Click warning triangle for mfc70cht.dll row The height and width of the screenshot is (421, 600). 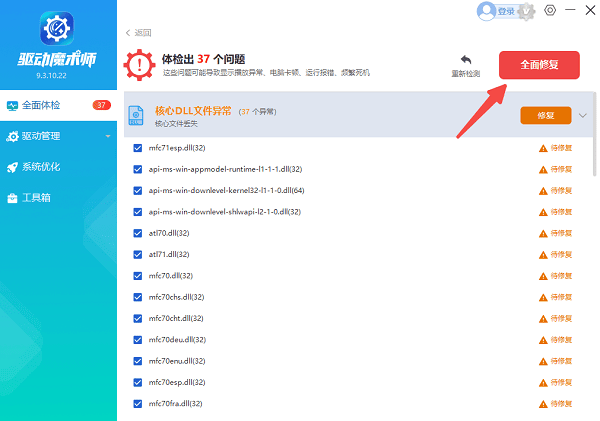click(x=543, y=319)
